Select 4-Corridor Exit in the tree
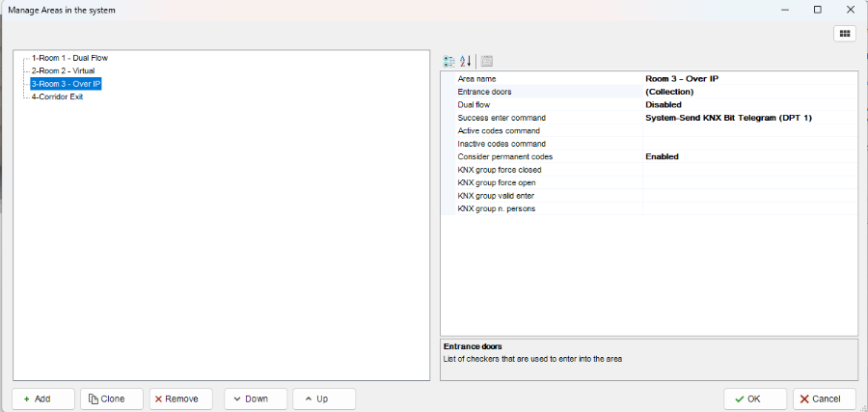The image size is (868, 412). coord(57,96)
